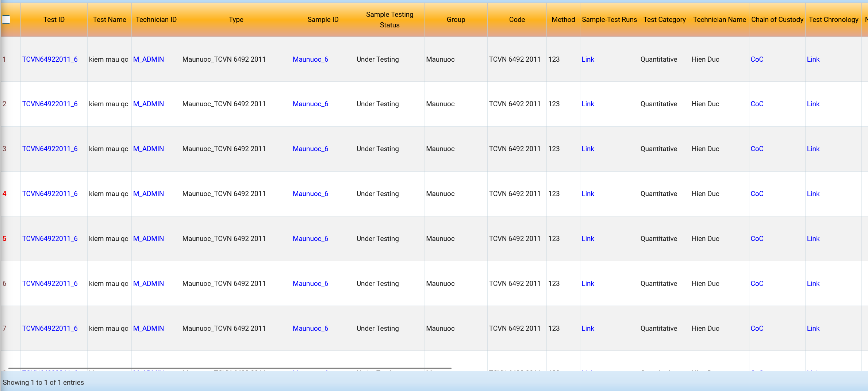Sort by Chain of Custody column header

[777, 19]
